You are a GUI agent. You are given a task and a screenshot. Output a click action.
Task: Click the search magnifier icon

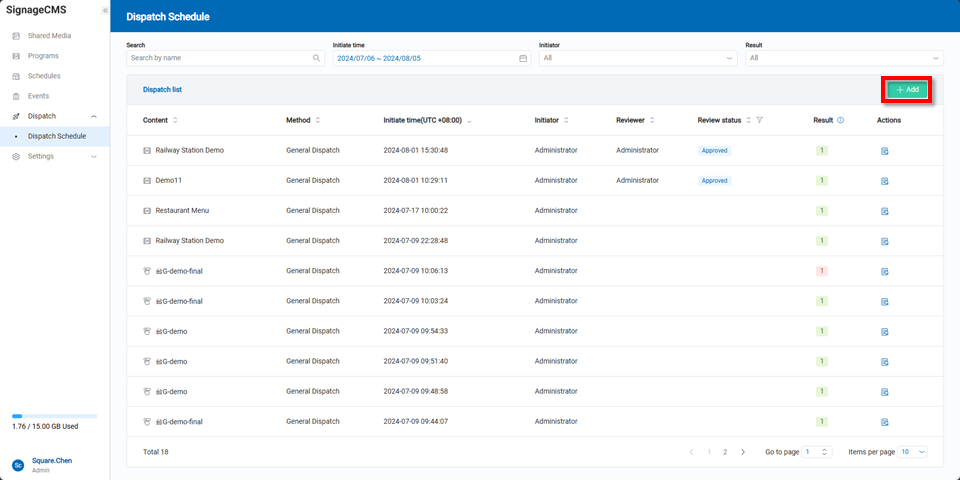point(317,58)
